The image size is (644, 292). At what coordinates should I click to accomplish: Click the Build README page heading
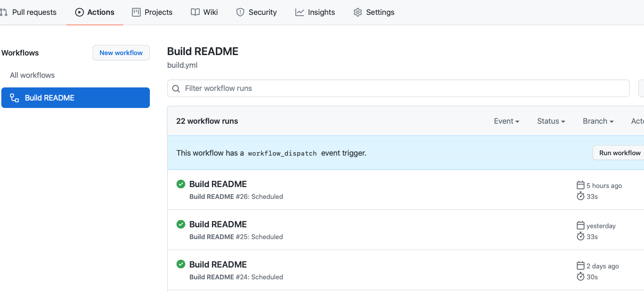(x=203, y=51)
